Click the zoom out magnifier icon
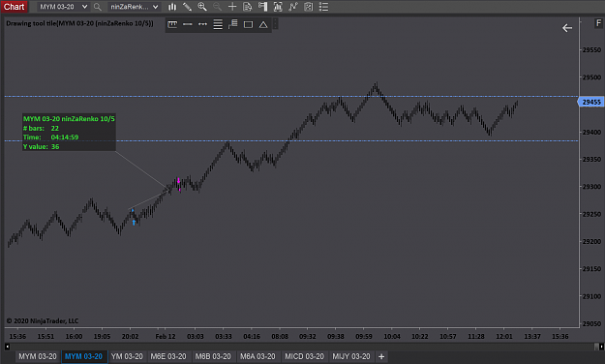This screenshot has width=605, height=364. (217, 7)
